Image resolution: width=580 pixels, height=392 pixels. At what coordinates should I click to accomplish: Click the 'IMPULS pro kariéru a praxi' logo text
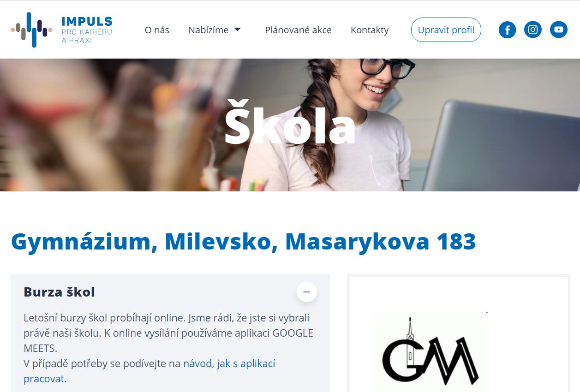pos(87,30)
